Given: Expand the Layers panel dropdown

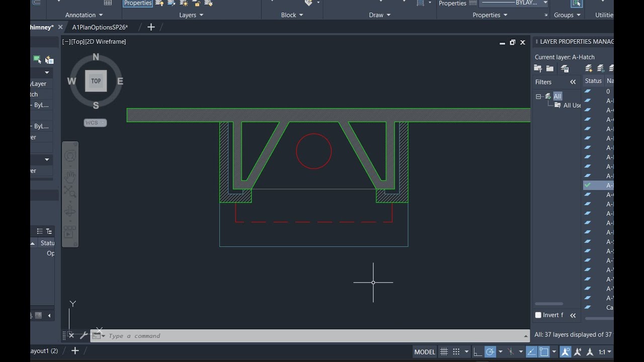Looking at the screenshot, I should 191,15.
